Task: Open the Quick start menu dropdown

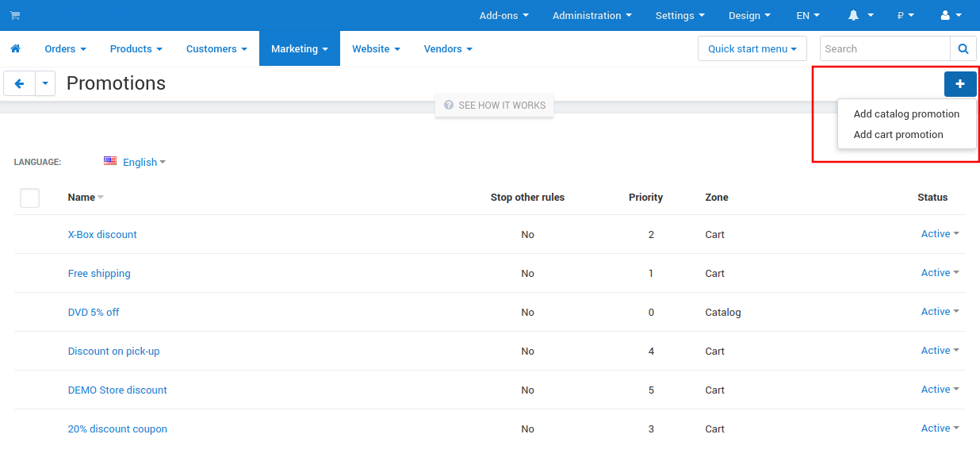Action: tap(752, 48)
